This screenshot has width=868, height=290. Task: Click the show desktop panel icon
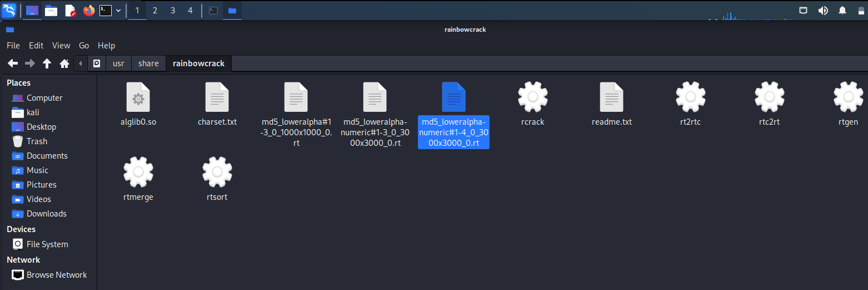click(x=32, y=11)
